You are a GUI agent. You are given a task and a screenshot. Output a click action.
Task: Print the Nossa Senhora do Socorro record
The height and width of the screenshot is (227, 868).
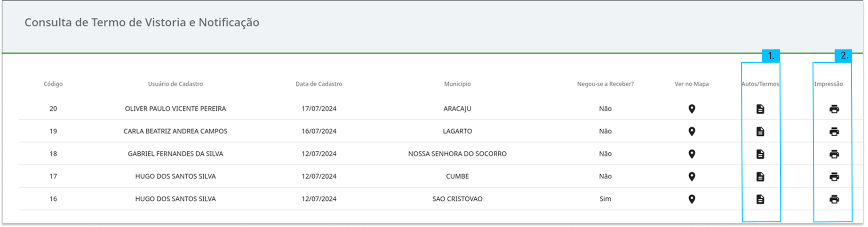pyautogui.click(x=834, y=154)
